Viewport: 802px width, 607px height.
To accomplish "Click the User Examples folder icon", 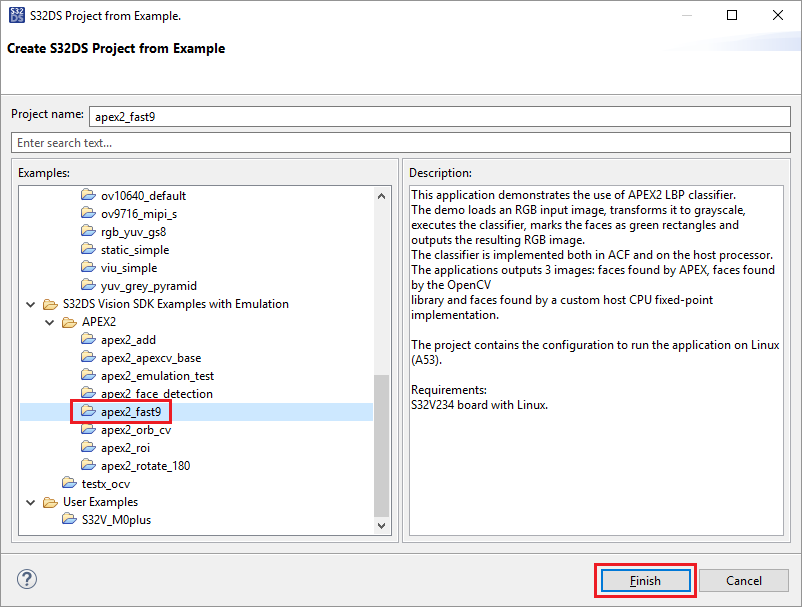I will click(x=50, y=502).
